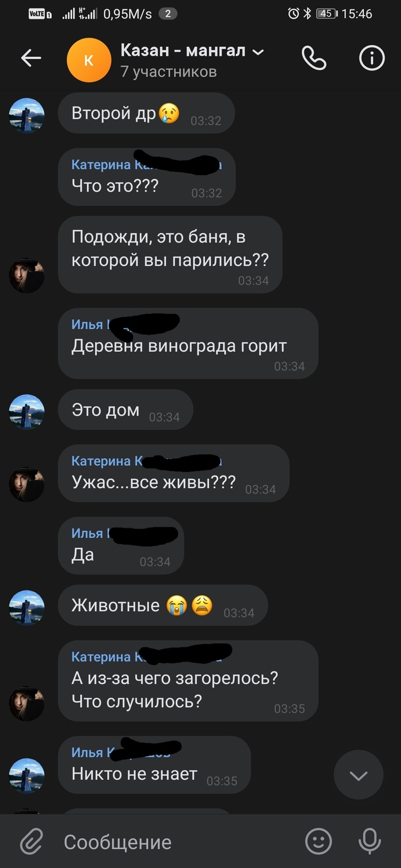Tap the alarm clock status icon

point(293,14)
